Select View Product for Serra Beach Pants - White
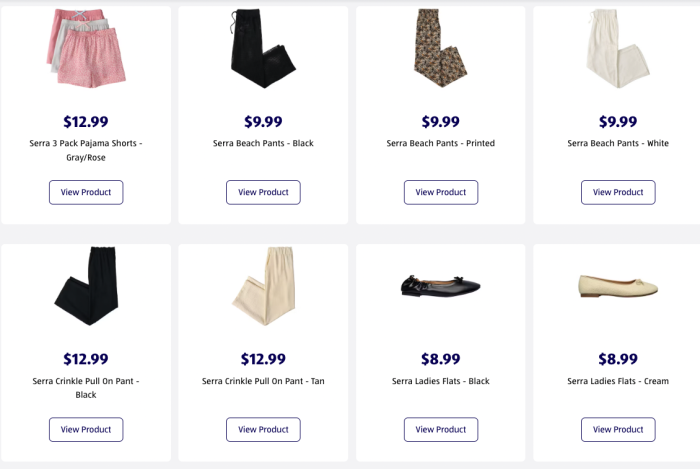 pos(618,192)
